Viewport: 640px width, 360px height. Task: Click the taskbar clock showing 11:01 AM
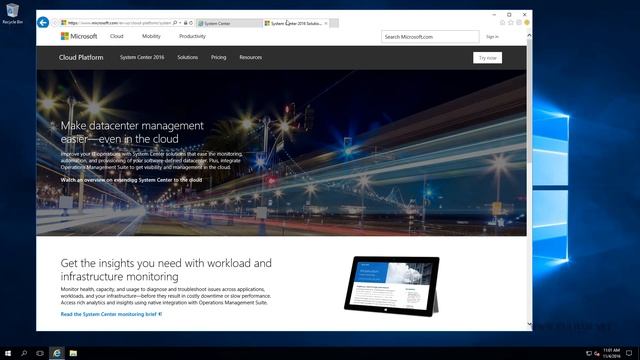click(x=611, y=353)
